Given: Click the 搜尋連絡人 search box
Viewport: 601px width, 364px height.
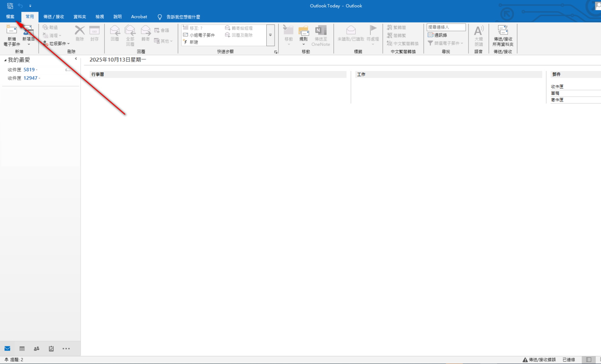Looking at the screenshot, I should (446, 27).
